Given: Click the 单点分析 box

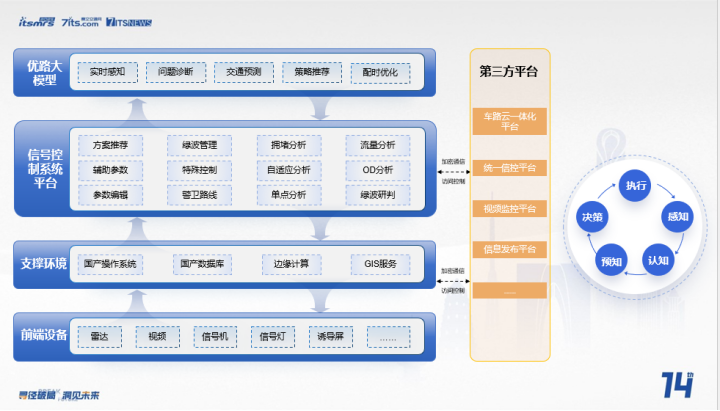Looking at the screenshot, I should pos(289,195).
